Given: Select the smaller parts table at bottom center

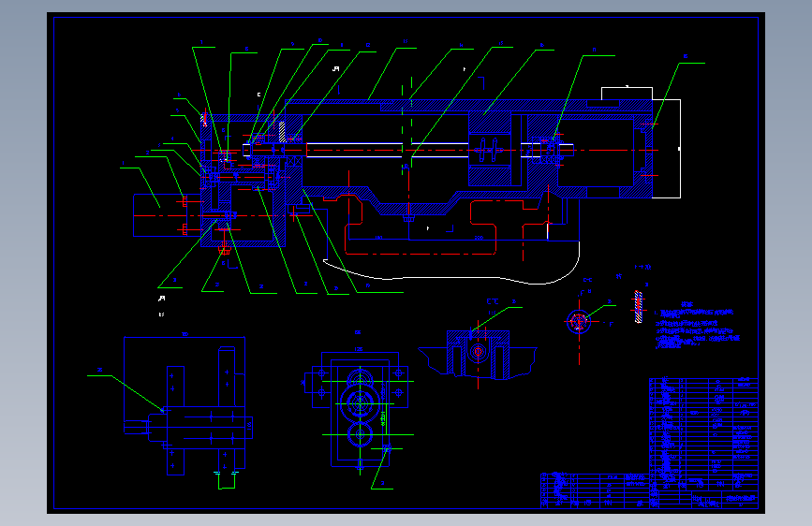Looking at the screenshot, I should pos(595,489).
